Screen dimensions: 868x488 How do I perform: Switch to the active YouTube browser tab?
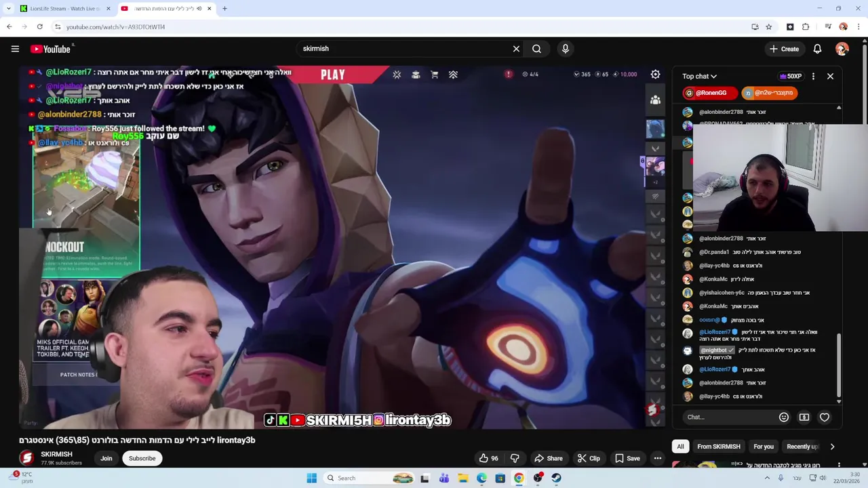(x=166, y=9)
